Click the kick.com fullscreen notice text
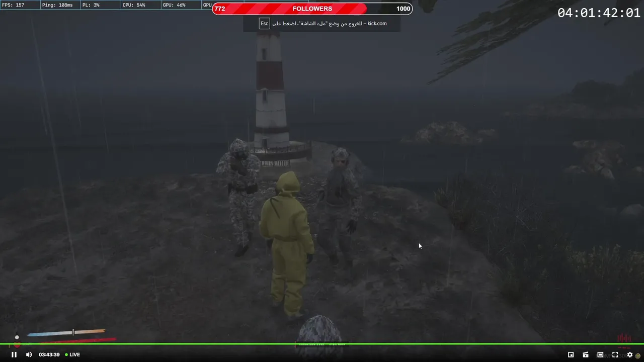Viewport: 644px width, 362px height. [330, 24]
